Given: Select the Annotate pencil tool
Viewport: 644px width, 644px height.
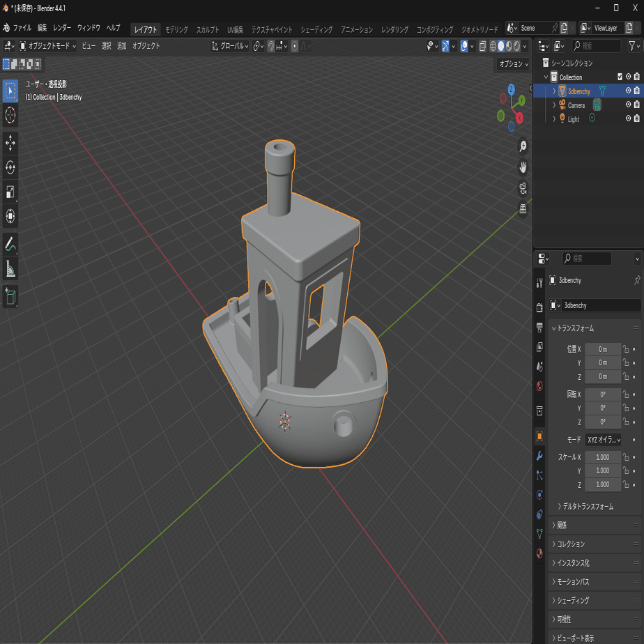Looking at the screenshot, I should [10, 244].
